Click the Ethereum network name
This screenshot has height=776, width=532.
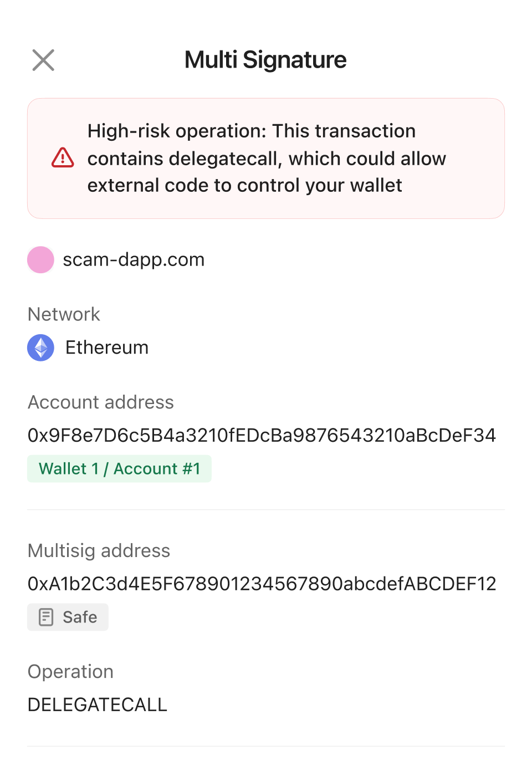coord(107,348)
